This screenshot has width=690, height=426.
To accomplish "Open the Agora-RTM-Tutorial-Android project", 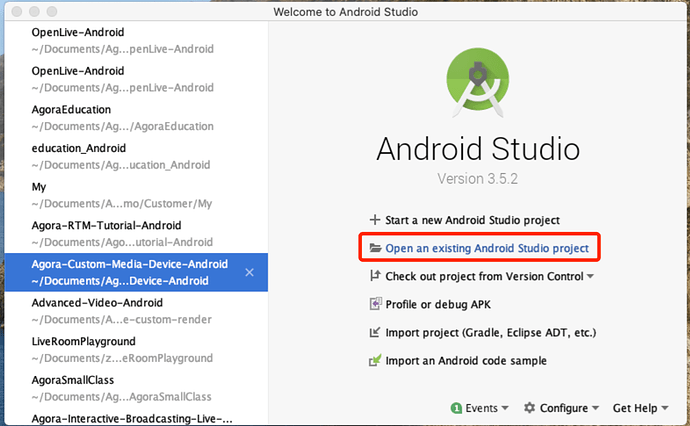I will 136,234.
